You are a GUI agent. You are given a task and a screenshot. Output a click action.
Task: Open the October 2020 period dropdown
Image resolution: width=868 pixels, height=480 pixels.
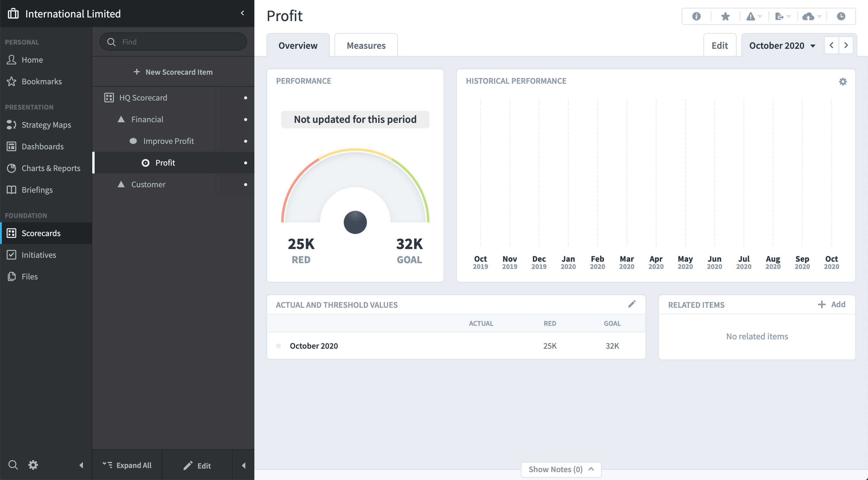coord(782,45)
